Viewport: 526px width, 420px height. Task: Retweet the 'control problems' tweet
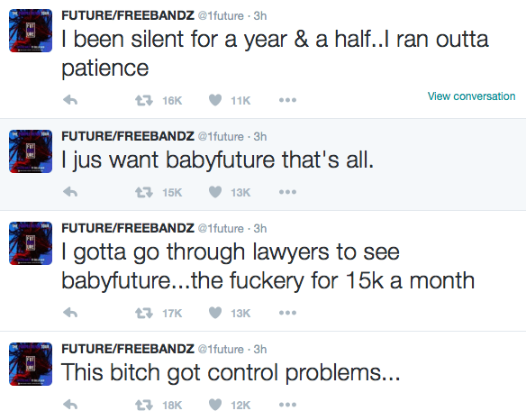point(144,405)
